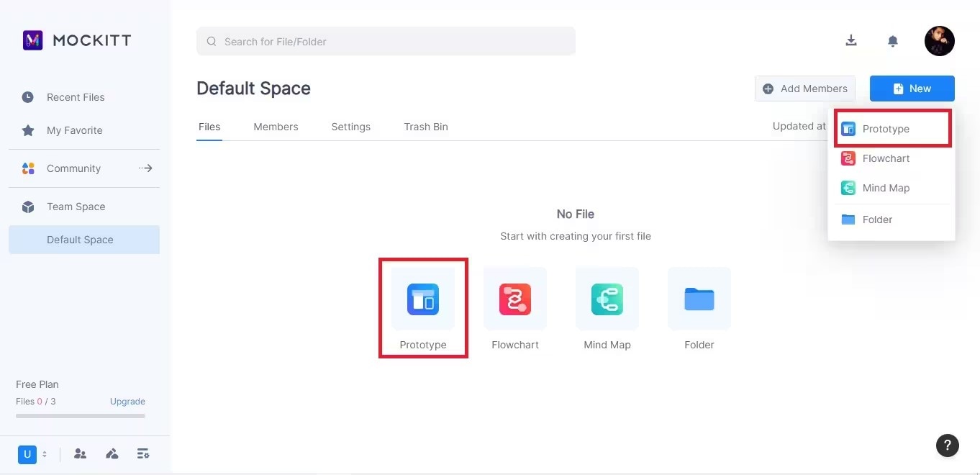The width and height of the screenshot is (980, 475).
Task: Click the Add Members button
Action: click(x=805, y=89)
